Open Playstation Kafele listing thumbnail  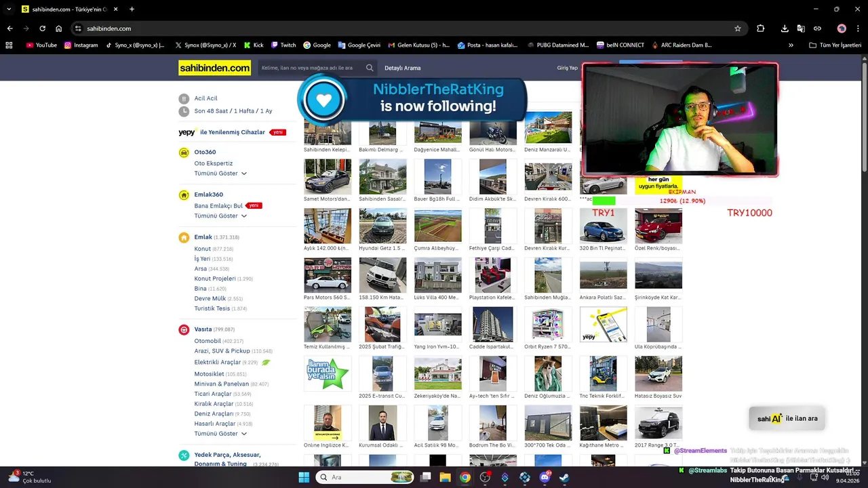(493, 275)
